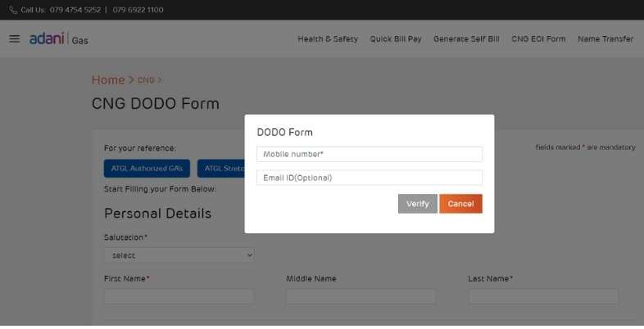Screen dimensions: 644x329
Task: Click the Last Name input box
Action: pyautogui.click(x=542, y=296)
